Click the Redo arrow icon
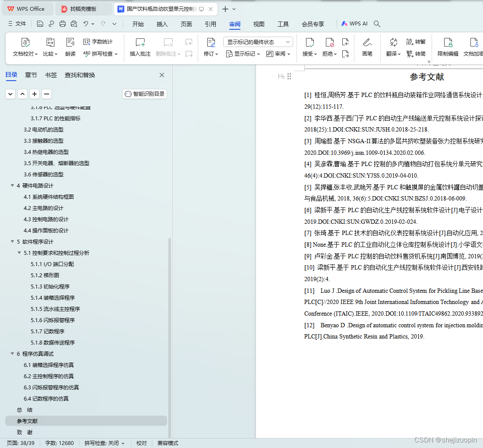The image size is (483, 448). coord(103,24)
